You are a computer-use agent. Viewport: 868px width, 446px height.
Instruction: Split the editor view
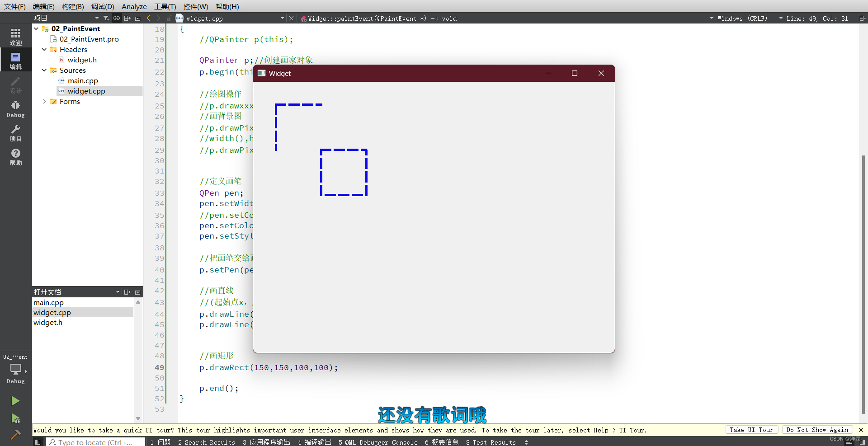pyautogui.click(x=862, y=18)
